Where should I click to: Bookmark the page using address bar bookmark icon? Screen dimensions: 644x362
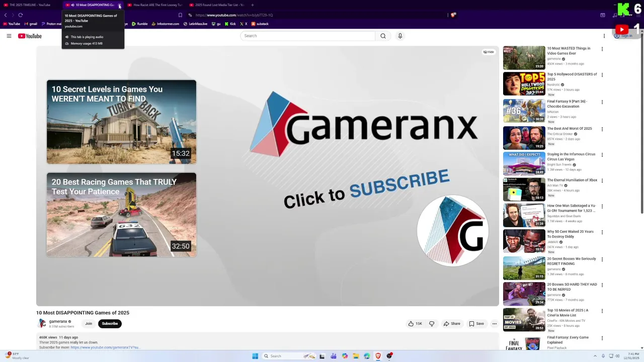pyautogui.click(x=180, y=15)
